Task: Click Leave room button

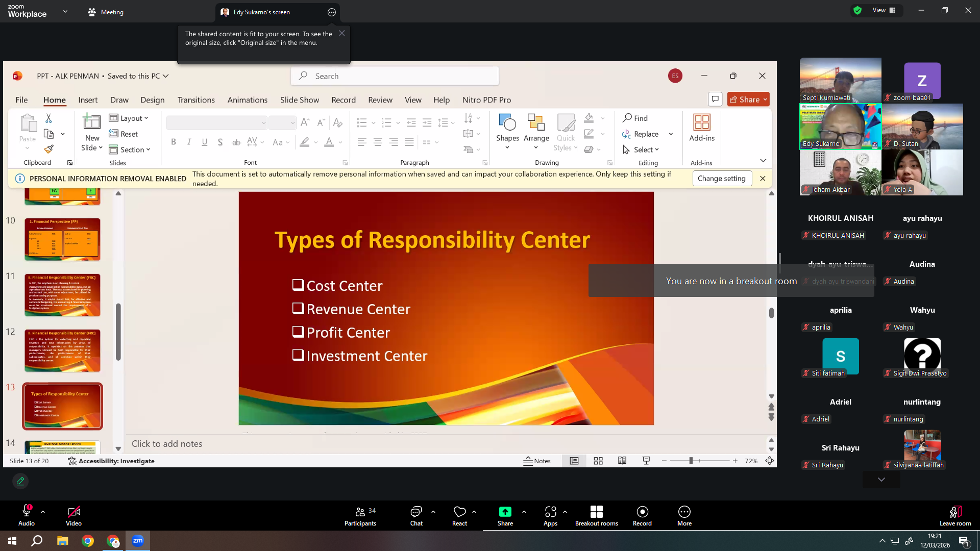Action: point(955,516)
